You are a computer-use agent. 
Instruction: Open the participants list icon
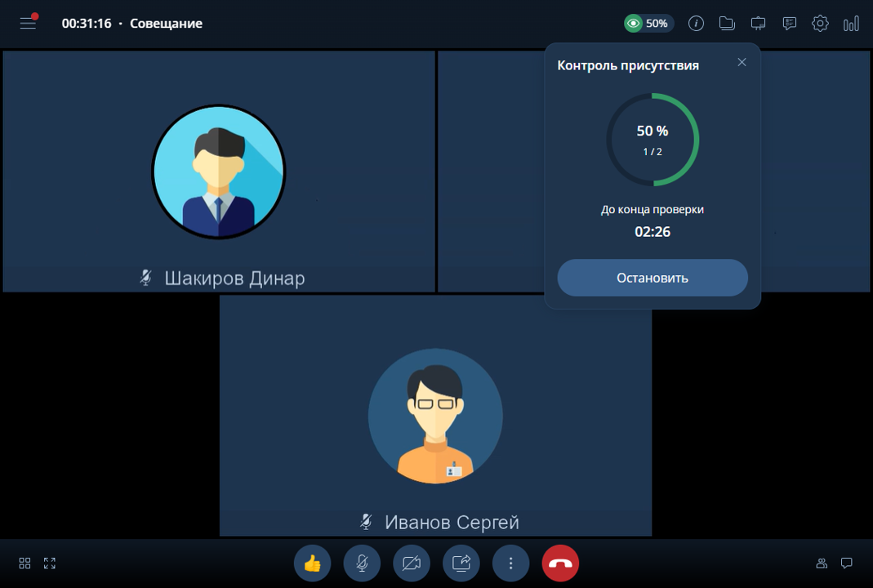tap(822, 563)
